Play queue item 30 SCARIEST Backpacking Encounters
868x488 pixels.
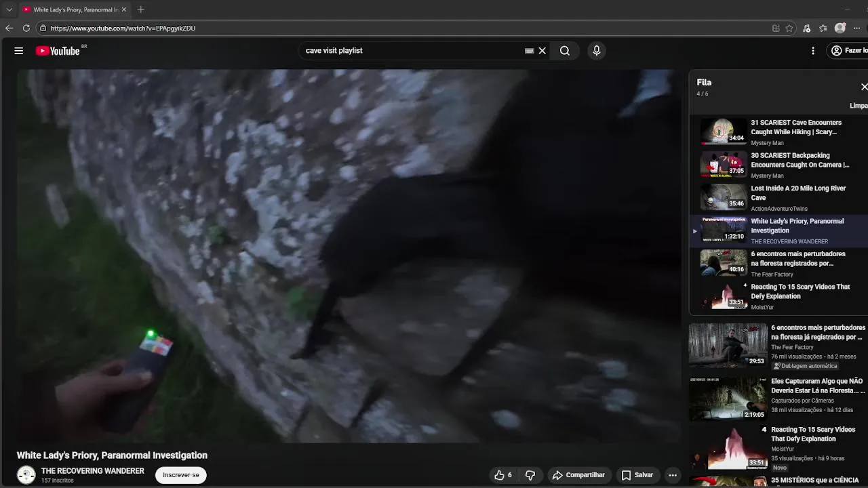tap(778, 165)
